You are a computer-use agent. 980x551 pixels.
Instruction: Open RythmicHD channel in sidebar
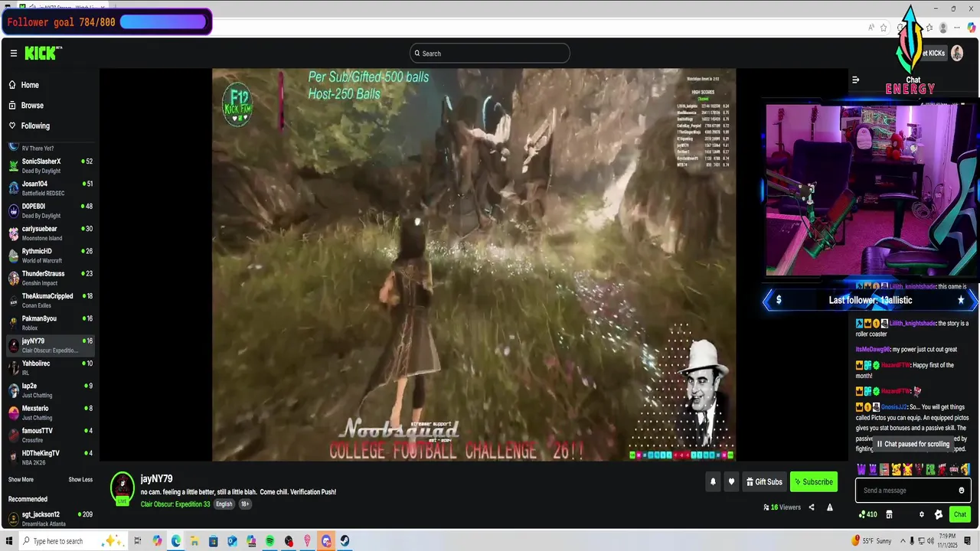pyautogui.click(x=51, y=256)
